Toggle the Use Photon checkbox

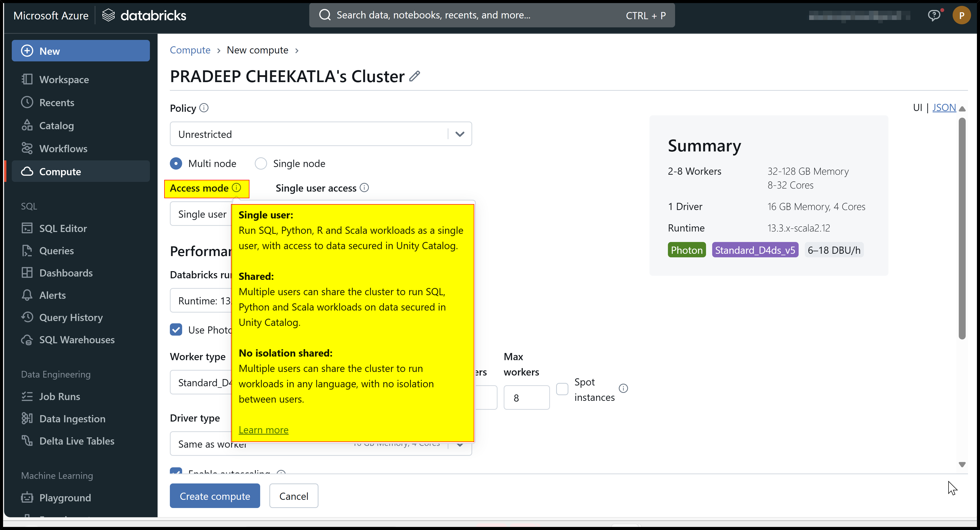[176, 329]
